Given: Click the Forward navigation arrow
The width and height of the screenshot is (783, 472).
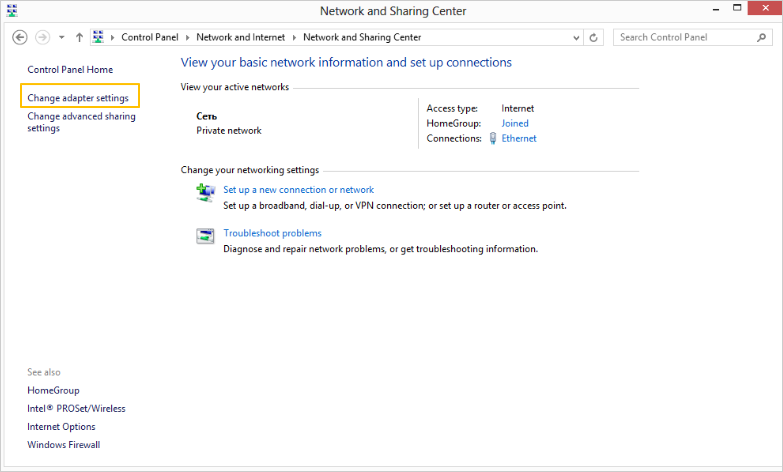Looking at the screenshot, I should tap(42, 37).
